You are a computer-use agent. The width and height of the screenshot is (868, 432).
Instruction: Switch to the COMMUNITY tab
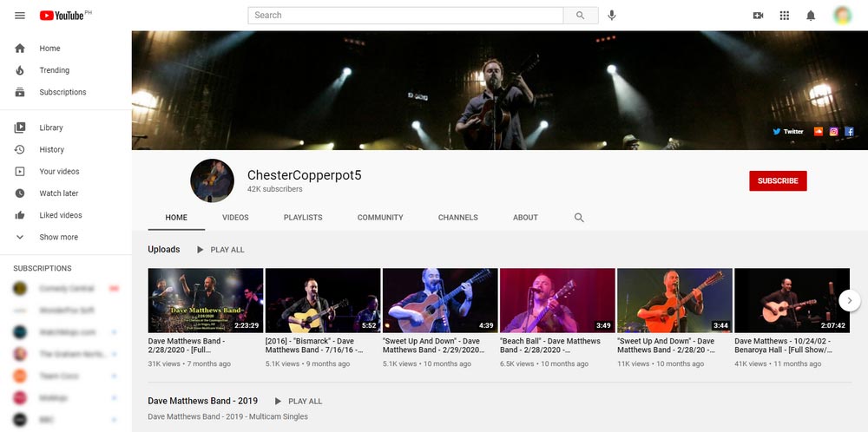[x=380, y=218]
